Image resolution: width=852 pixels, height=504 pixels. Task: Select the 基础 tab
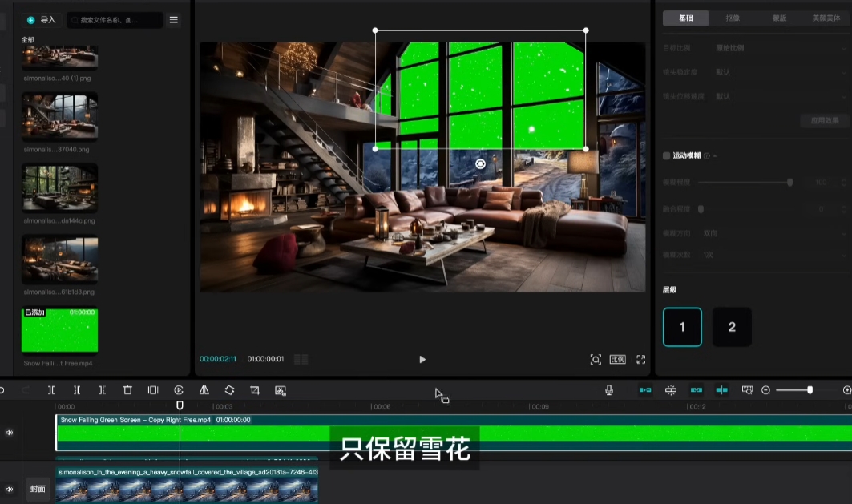[x=686, y=18]
